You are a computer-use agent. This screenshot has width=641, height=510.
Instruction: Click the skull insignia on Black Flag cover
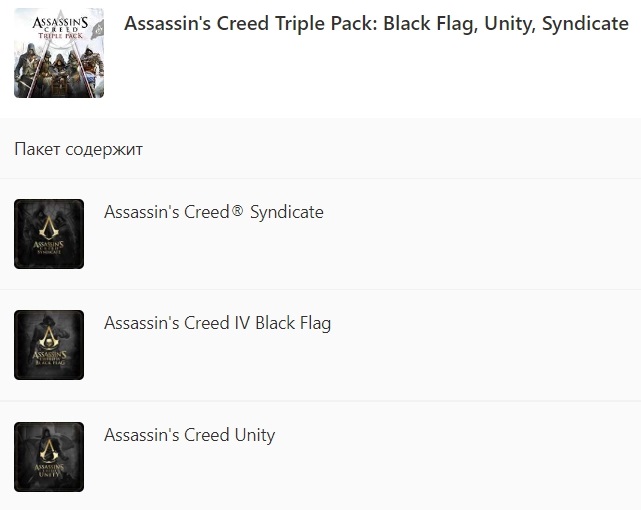tap(49, 338)
